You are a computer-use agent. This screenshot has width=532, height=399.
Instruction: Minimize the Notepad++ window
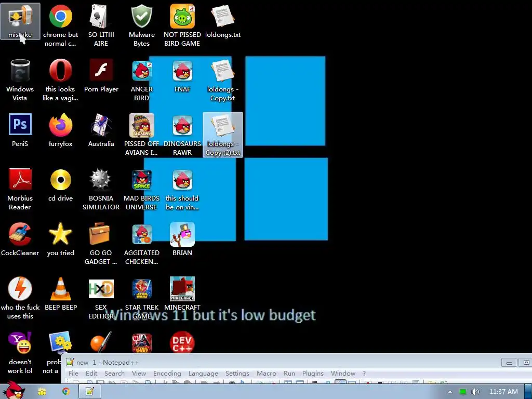(x=509, y=363)
